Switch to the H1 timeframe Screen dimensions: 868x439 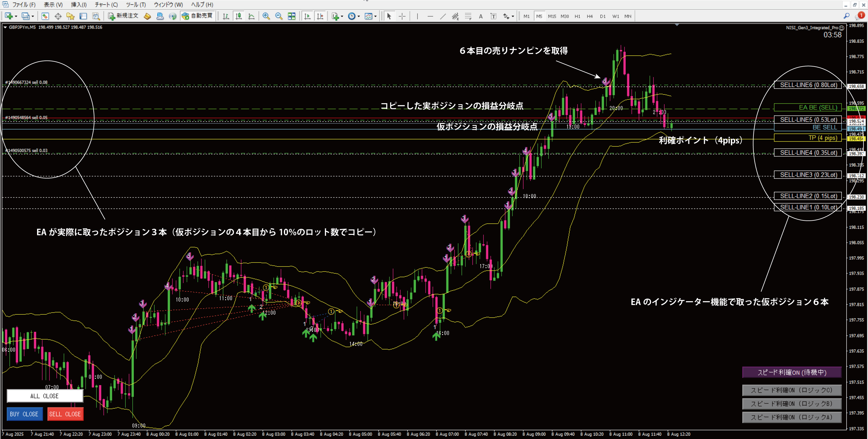pos(577,16)
